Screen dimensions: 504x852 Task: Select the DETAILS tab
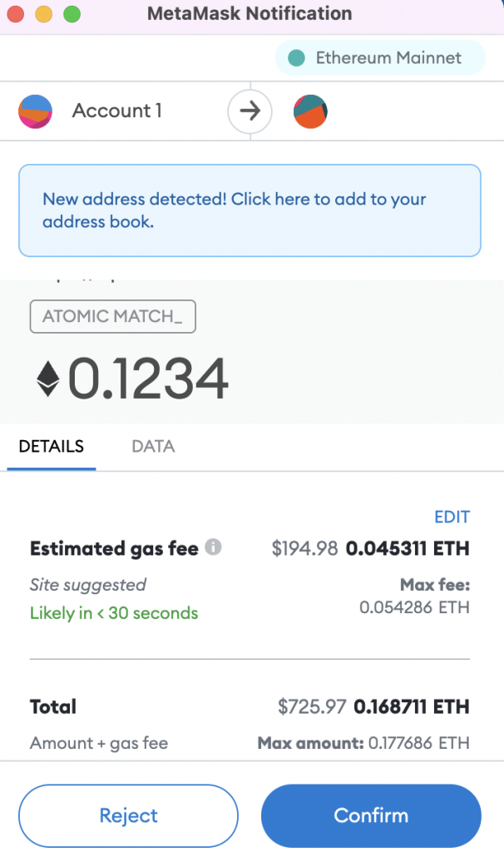click(52, 446)
